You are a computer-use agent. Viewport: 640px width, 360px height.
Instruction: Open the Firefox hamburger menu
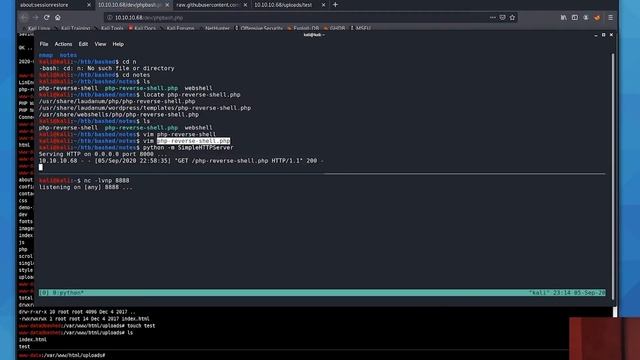611,18
